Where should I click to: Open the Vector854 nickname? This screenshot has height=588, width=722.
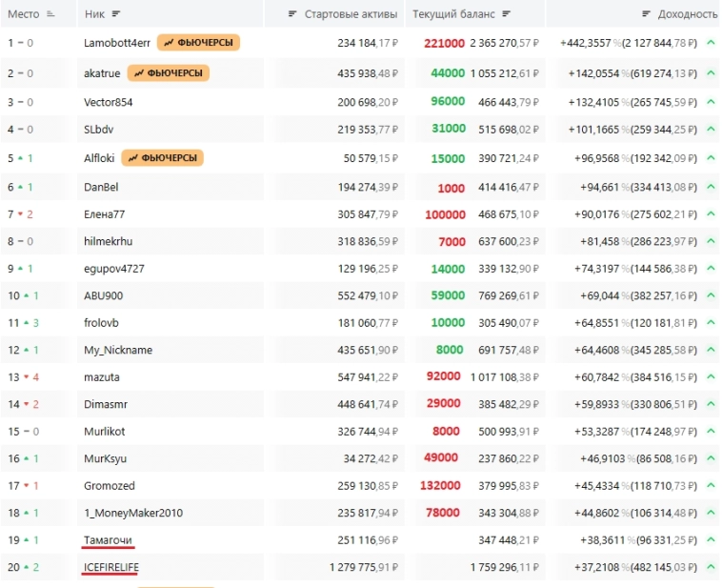tap(109, 102)
